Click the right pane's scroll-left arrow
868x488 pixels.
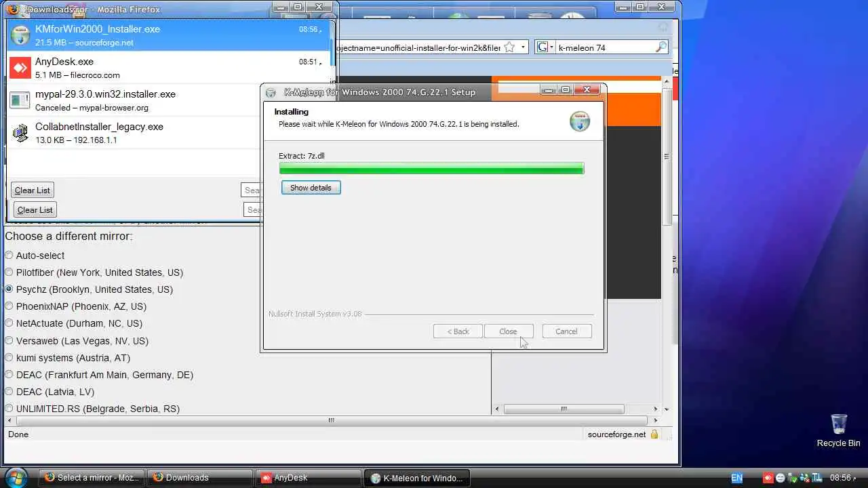[498, 409]
